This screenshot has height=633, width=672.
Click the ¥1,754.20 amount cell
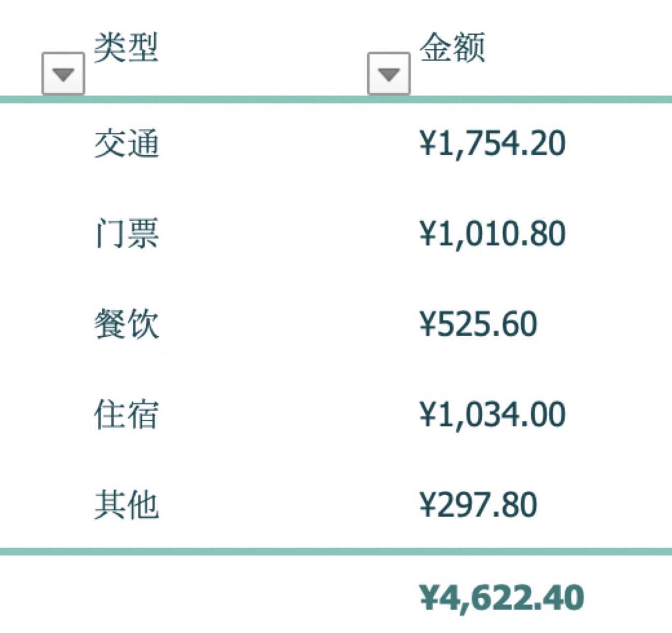[x=492, y=144]
